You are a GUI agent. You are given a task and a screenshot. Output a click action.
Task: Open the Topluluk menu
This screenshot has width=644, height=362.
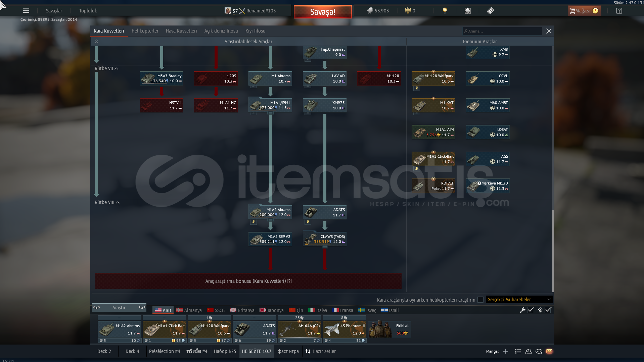[x=88, y=11]
